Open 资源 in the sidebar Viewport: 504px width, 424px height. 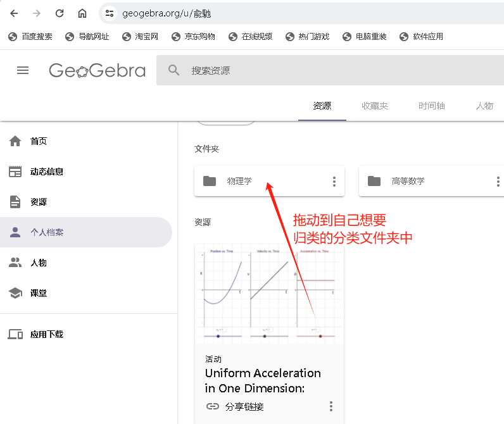(x=86, y=202)
